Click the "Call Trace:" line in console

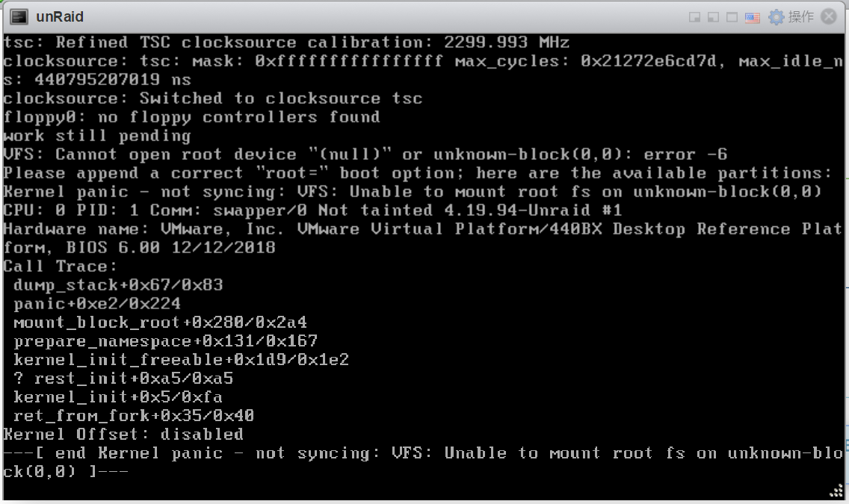[60, 266]
